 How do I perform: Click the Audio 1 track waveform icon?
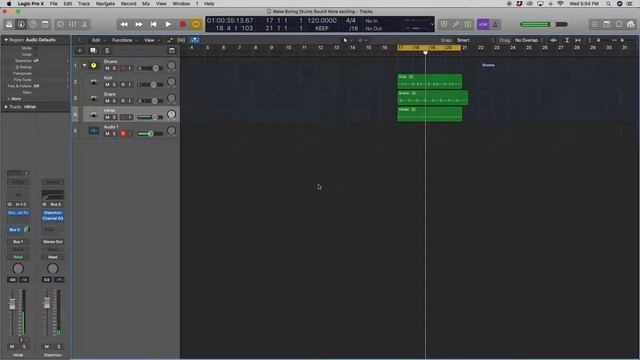[93, 131]
